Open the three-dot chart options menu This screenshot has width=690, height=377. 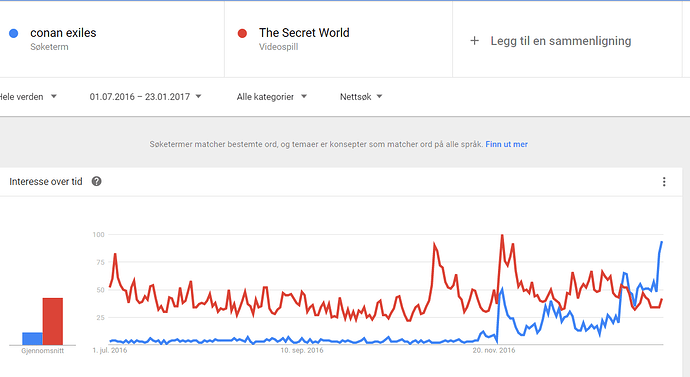pos(664,182)
